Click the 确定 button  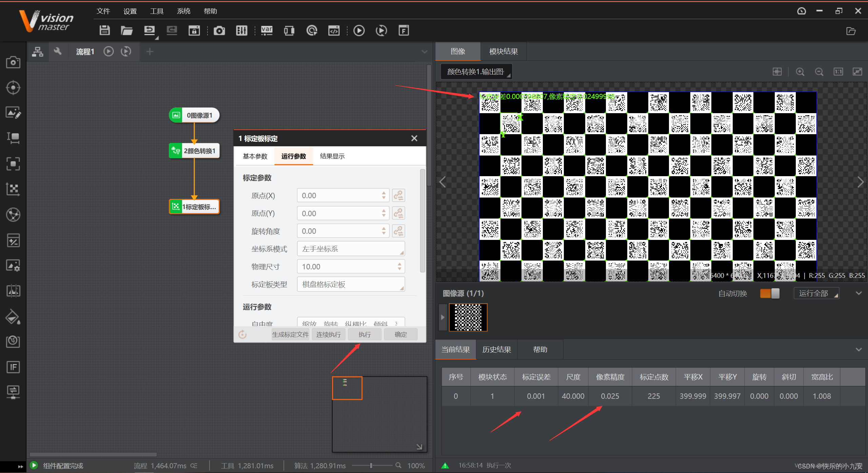point(401,334)
